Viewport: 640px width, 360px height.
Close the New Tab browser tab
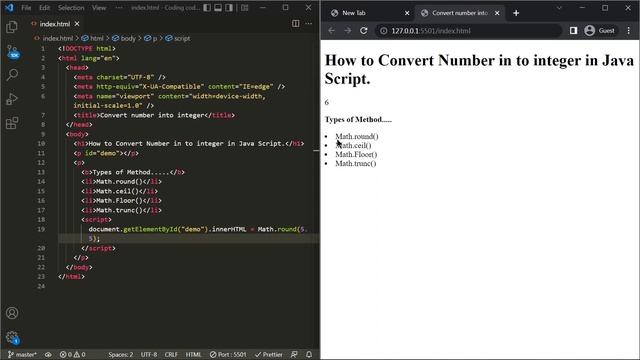coord(407,13)
